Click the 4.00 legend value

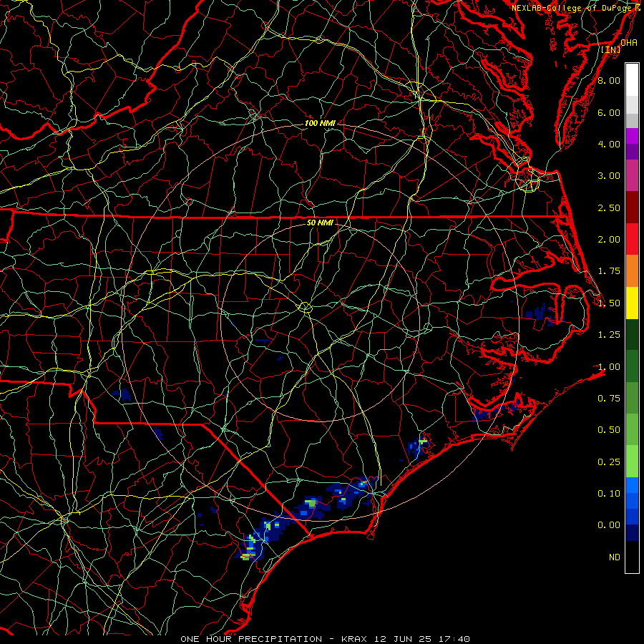609,144
